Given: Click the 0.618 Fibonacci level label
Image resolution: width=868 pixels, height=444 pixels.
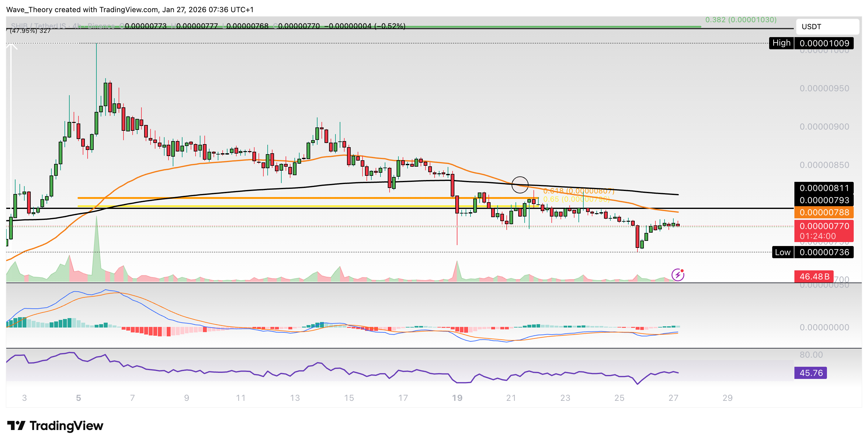Looking at the screenshot, I should pos(578,191).
